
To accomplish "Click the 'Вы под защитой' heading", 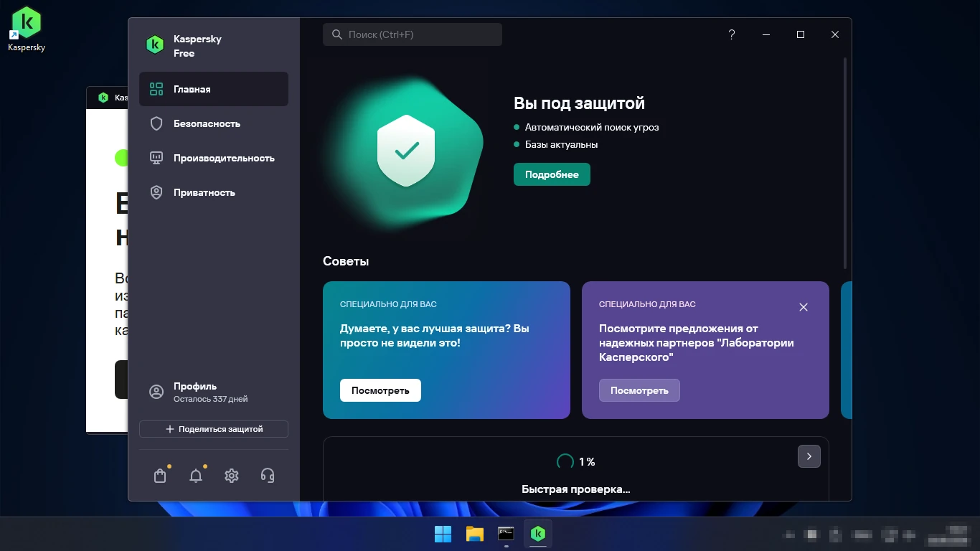I will (x=579, y=103).
